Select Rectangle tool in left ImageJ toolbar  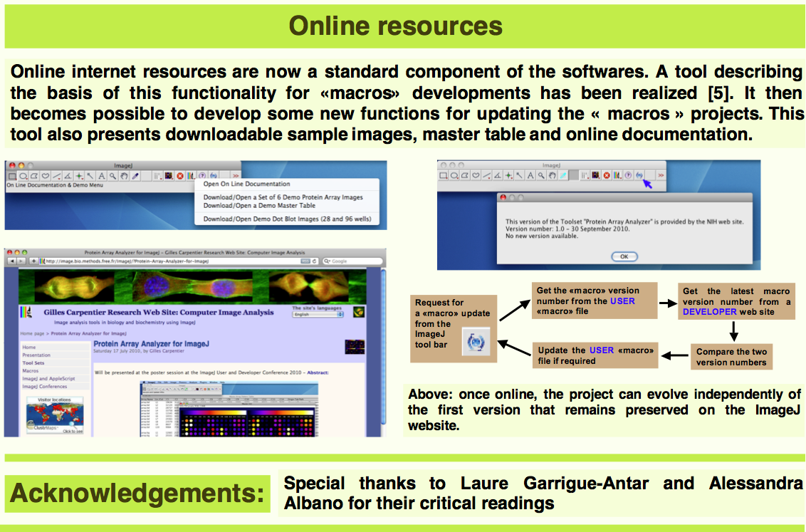tap(12, 176)
